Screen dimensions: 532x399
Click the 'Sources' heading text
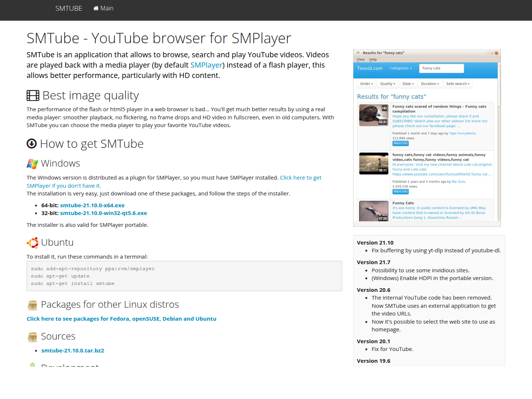[x=58, y=336]
